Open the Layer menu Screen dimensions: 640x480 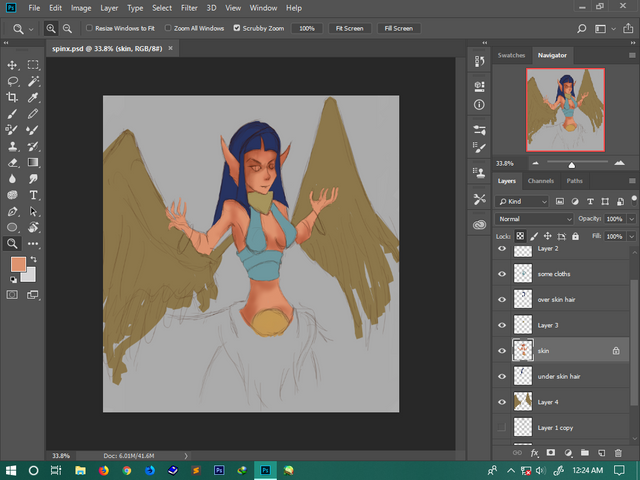tap(109, 8)
